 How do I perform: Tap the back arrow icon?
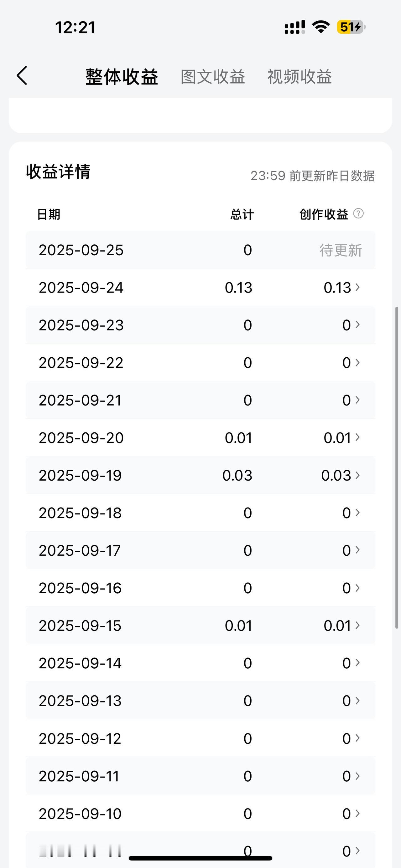22,75
